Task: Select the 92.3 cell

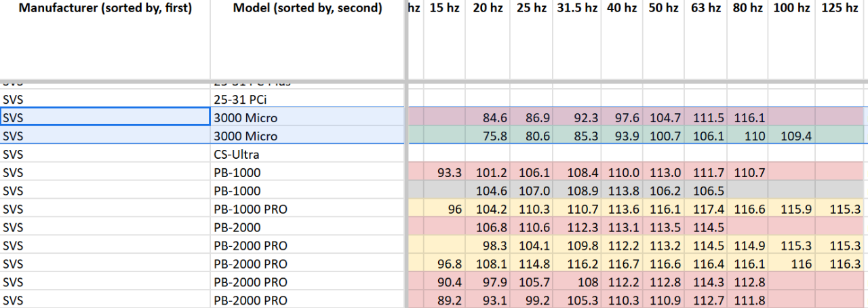Action: 577,117
